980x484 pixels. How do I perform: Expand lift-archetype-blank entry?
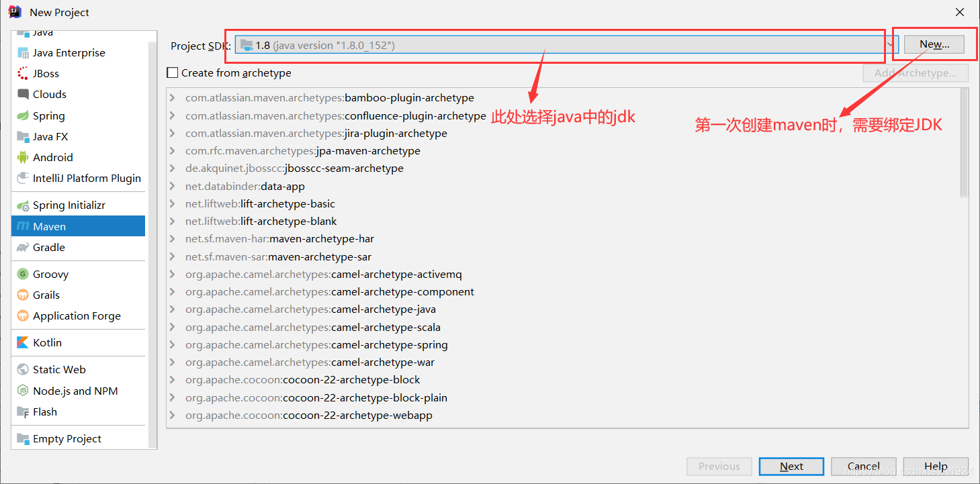point(173,222)
